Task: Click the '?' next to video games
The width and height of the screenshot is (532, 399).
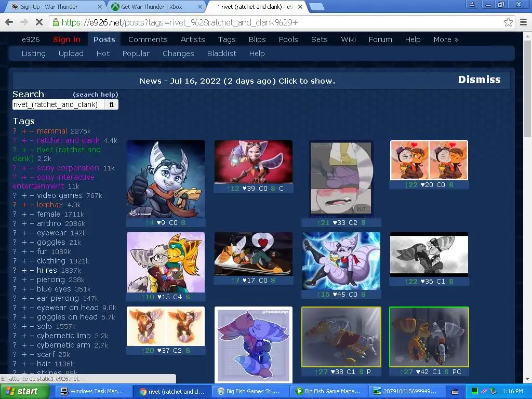Action: [x=15, y=196]
